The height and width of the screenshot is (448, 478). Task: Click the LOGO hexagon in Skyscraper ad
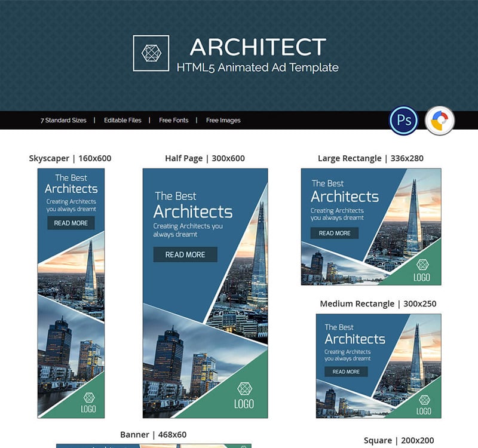tap(89, 397)
